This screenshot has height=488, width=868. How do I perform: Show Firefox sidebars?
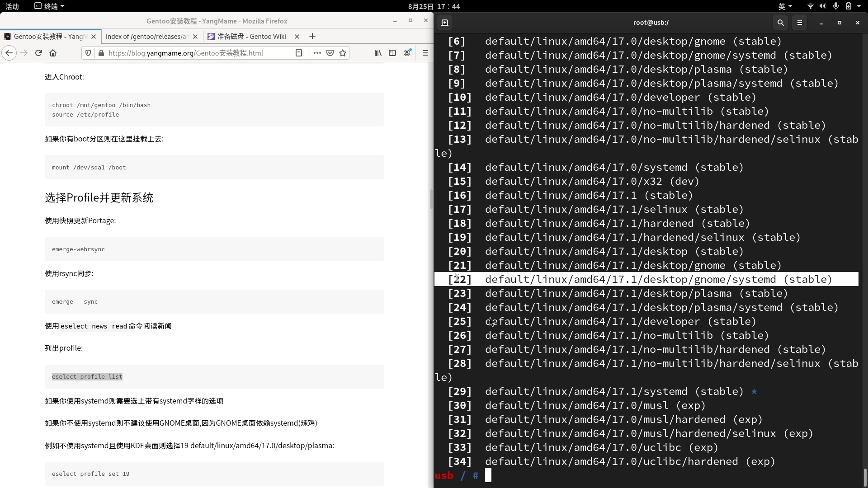tap(392, 53)
